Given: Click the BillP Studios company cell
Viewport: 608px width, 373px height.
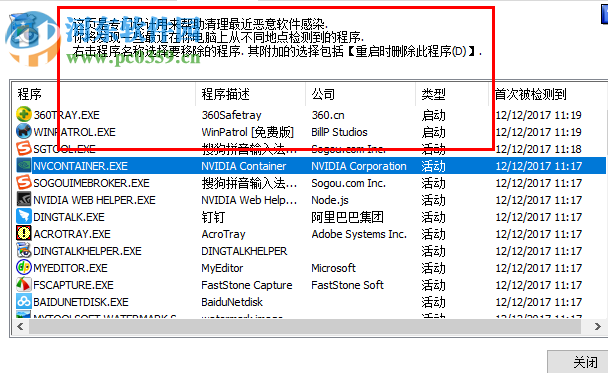Looking at the screenshot, I should pos(339,132).
